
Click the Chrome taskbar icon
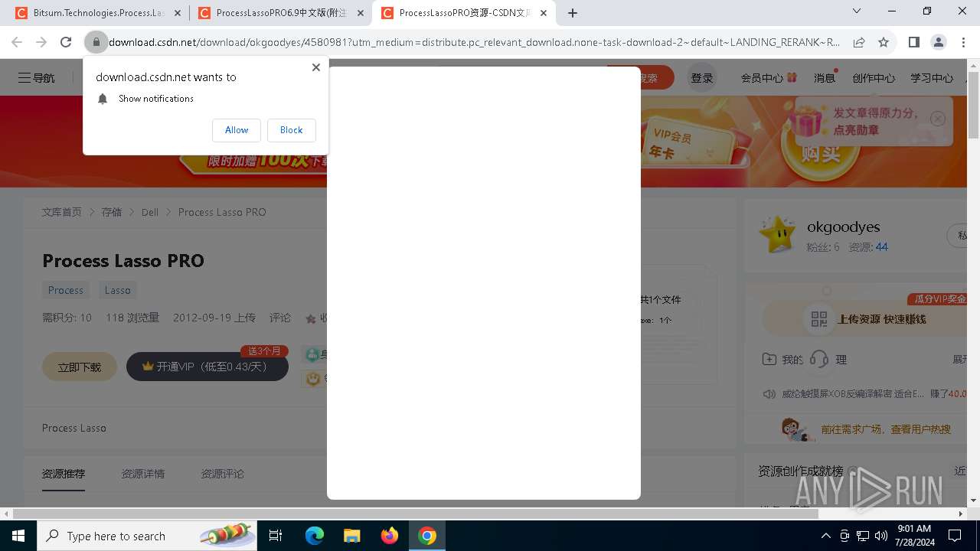[x=427, y=536]
